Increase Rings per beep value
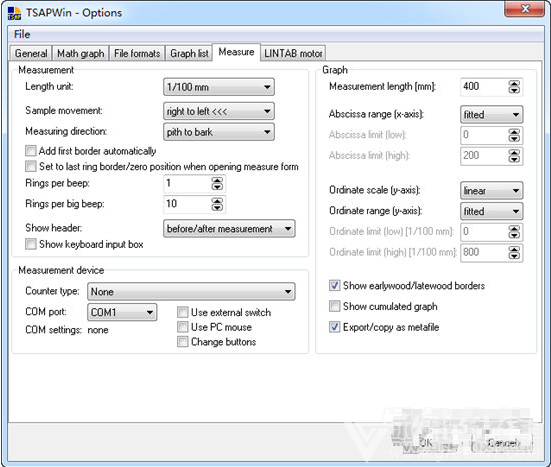This screenshot has height=467, width=551. click(x=217, y=181)
